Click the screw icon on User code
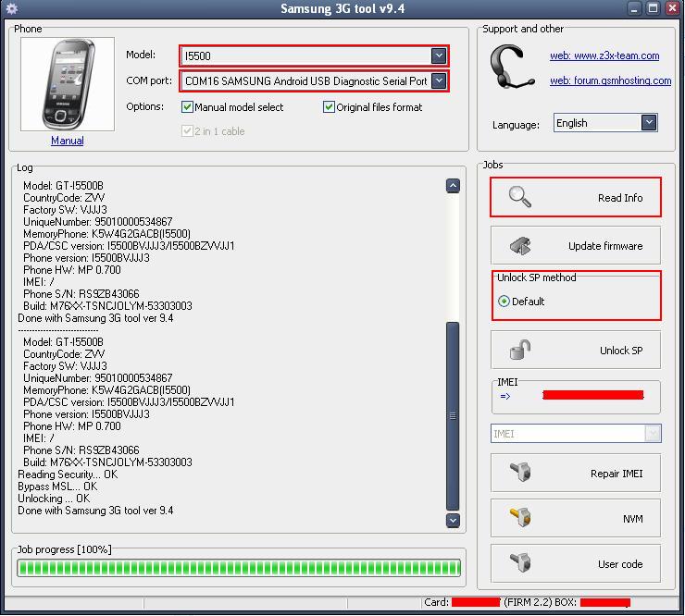The height and width of the screenshot is (616, 685). pos(520,562)
